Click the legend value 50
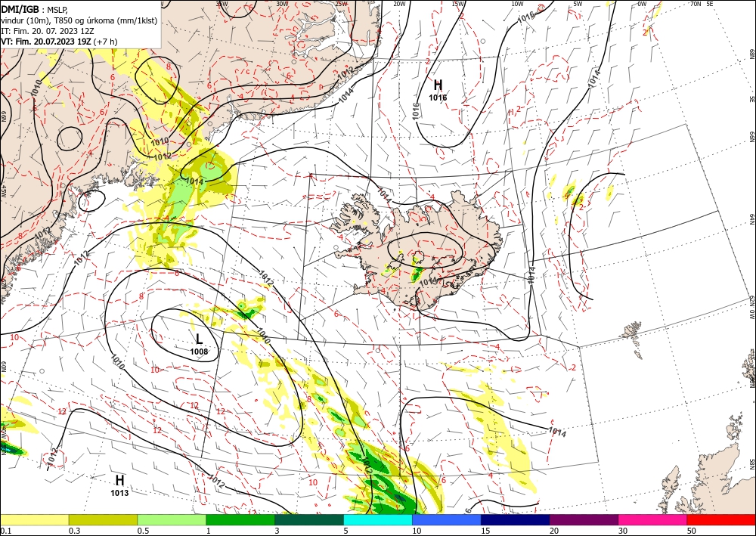The image size is (756, 536). [692, 531]
